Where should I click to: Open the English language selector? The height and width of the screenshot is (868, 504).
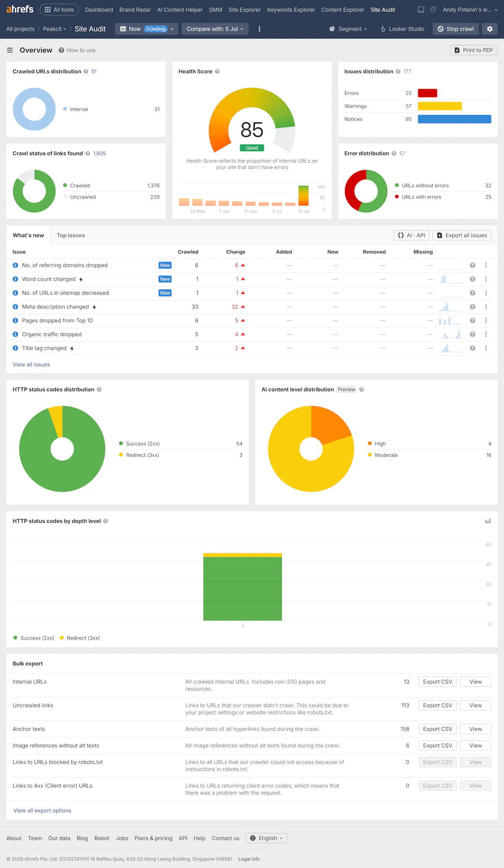[x=266, y=838]
